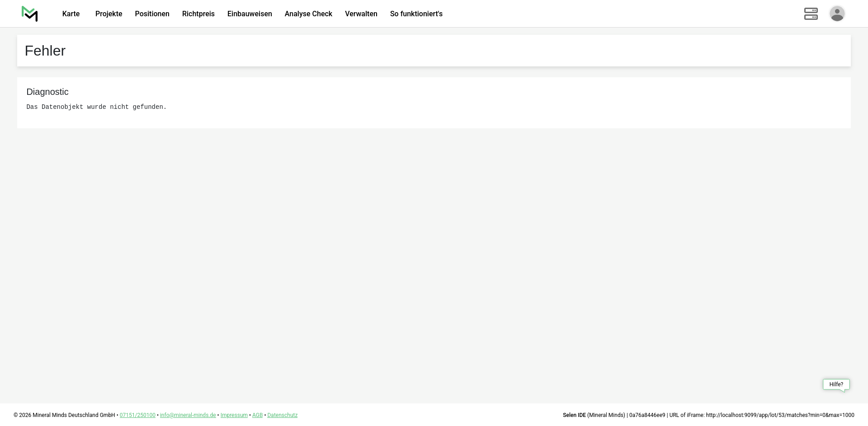This screenshot has width=868, height=426.
Task: Open the server stack icon in header
Action: coord(811,14)
